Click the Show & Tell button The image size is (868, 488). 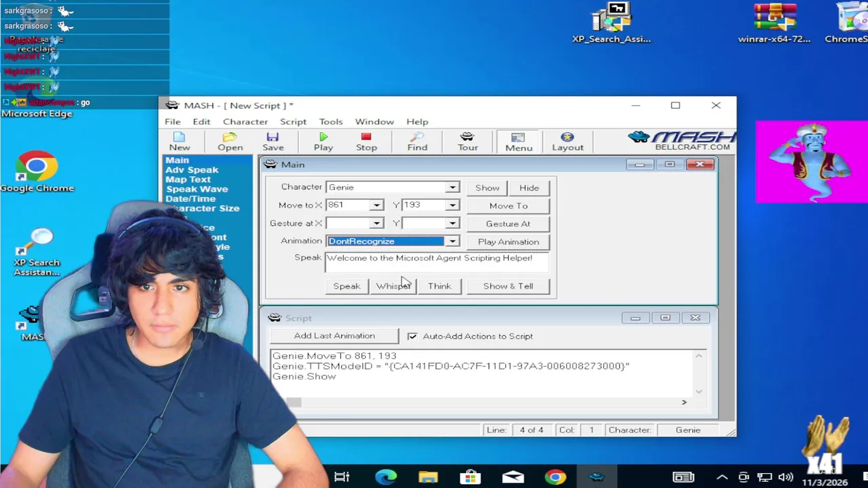click(x=508, y=286)
